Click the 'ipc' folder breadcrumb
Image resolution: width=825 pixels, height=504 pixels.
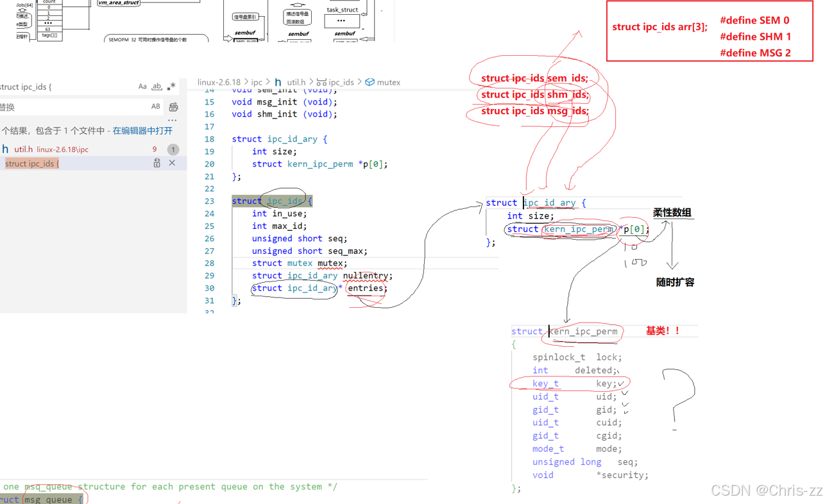[257, 82]
